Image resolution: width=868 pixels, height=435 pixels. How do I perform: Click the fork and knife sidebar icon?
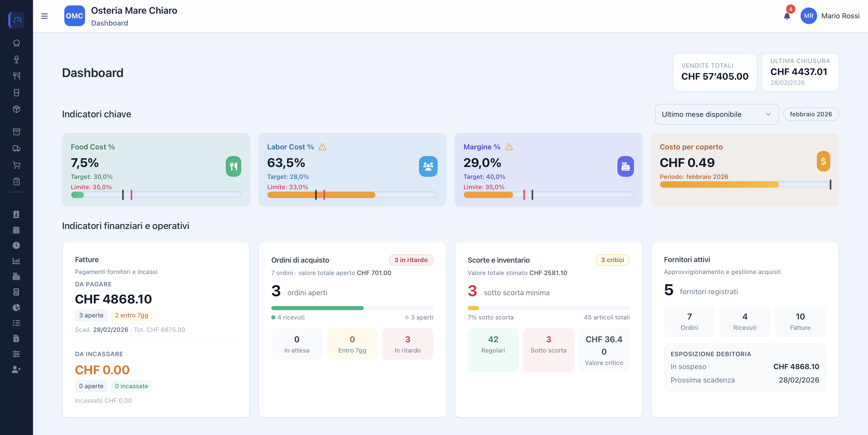pos(16,76)
